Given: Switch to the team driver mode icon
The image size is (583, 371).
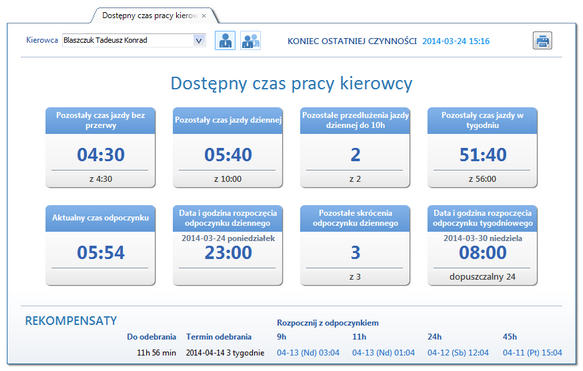Looking at the screenshot, I should [250, 41].
